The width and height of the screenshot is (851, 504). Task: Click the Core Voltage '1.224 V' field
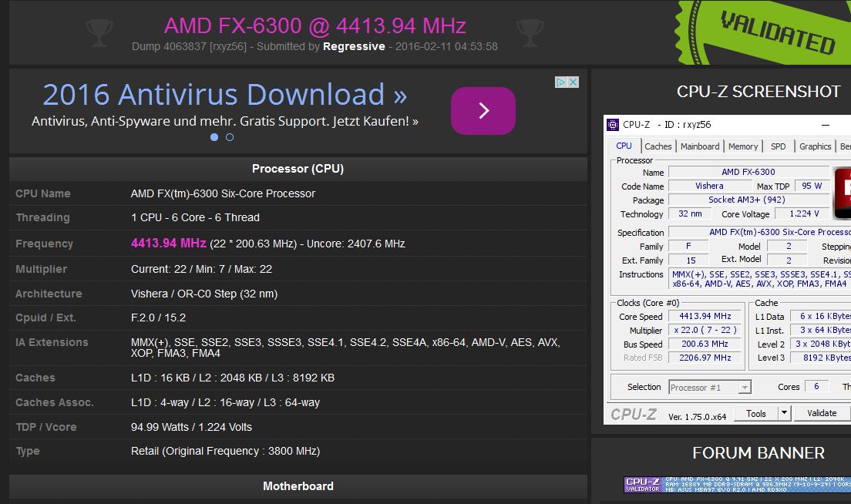[804, 213]
